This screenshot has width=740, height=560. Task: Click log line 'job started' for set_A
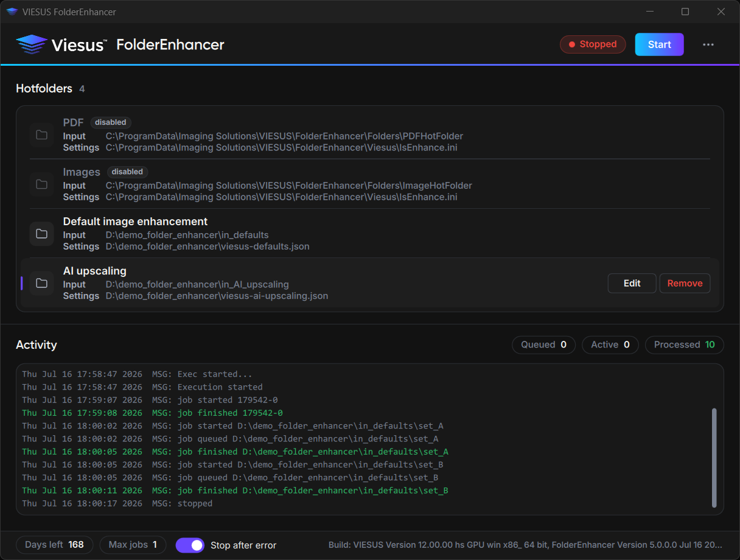click(232, 426)
